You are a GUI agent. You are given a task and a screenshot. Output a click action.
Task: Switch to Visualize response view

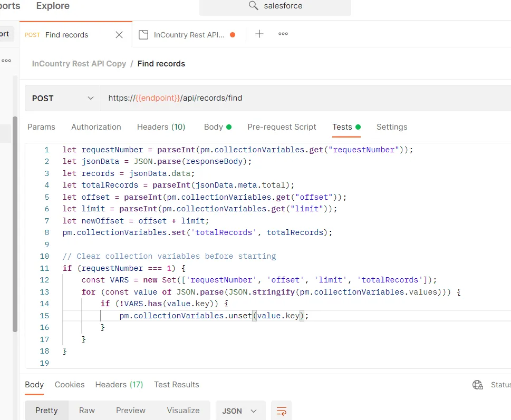click(x=183, y=411)
